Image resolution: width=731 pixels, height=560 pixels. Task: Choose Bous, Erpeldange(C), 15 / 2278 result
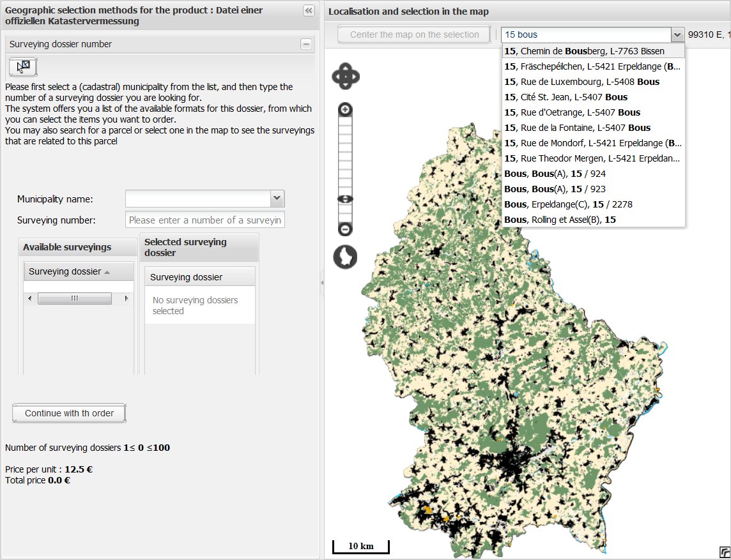[568, 204]
